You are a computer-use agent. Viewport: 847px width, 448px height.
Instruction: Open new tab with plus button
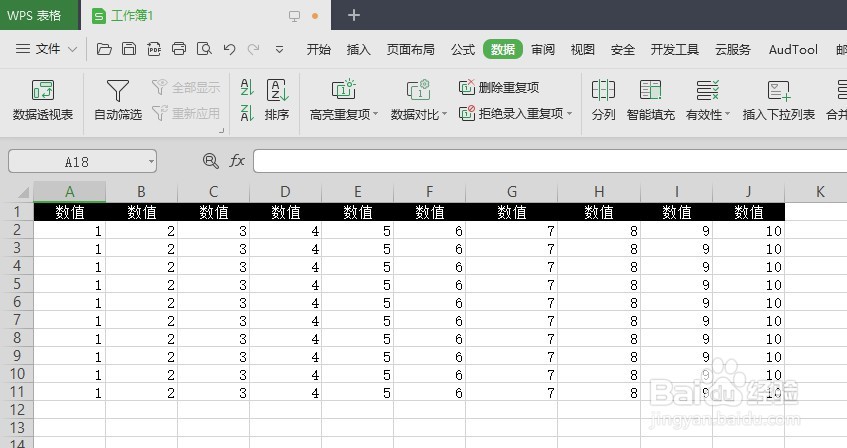pos(354,15)
